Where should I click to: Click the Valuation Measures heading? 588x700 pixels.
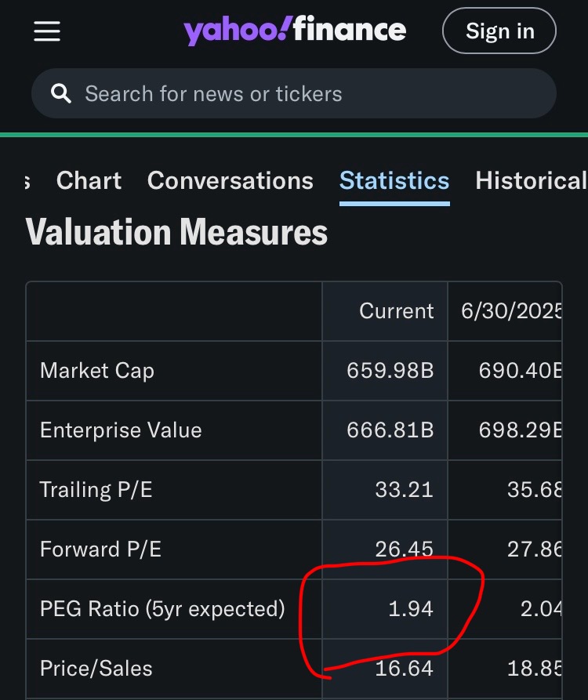(176, 233)
